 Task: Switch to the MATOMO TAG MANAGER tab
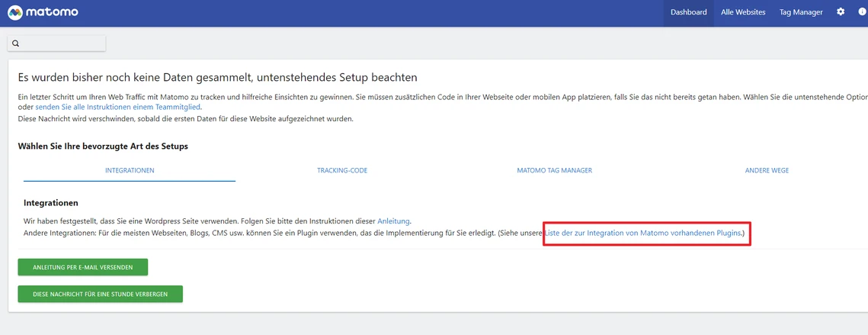tap(554, 170)
